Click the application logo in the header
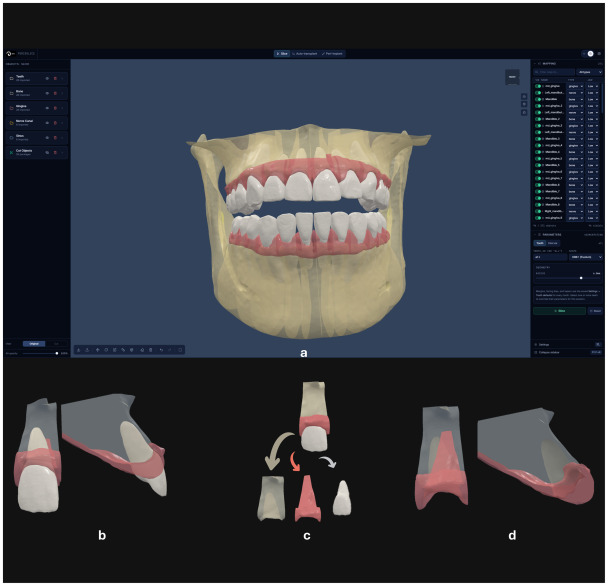Viewport: 608px width, 586px height. [x=10, y=54]
